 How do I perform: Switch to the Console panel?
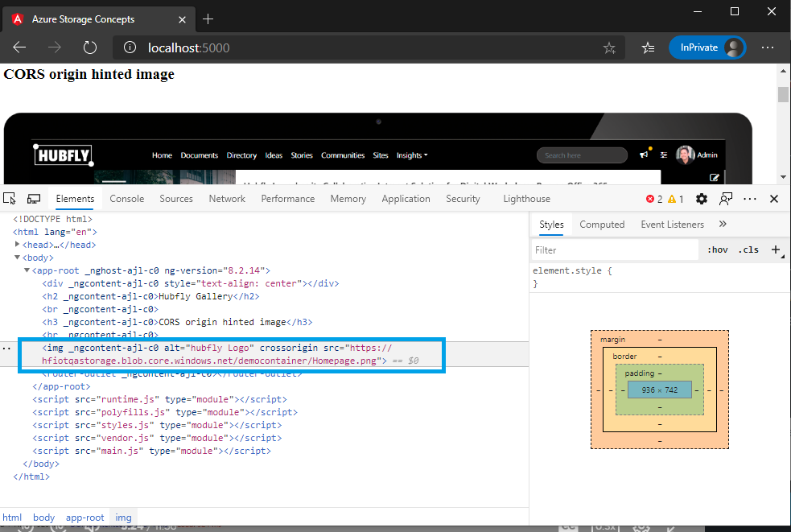click(x=127, y=199)
